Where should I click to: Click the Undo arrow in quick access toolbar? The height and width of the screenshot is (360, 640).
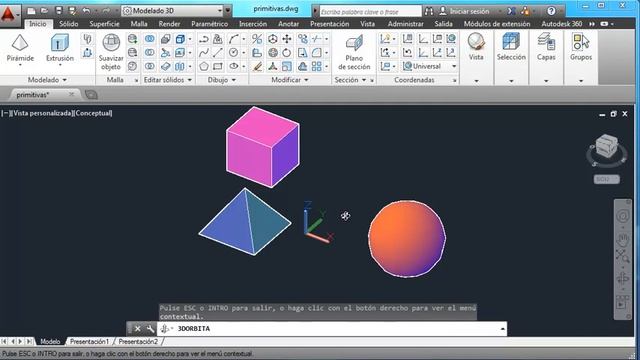pos(86,11)
